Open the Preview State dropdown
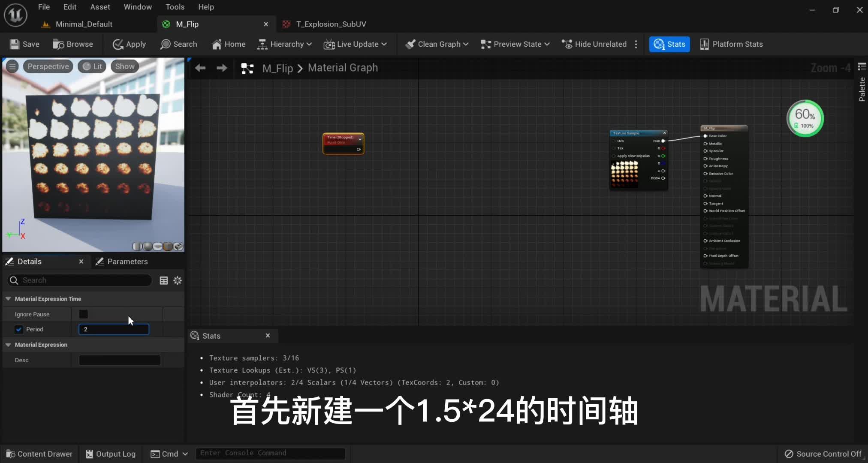The image size is (868, 463). tap(514, 44)
